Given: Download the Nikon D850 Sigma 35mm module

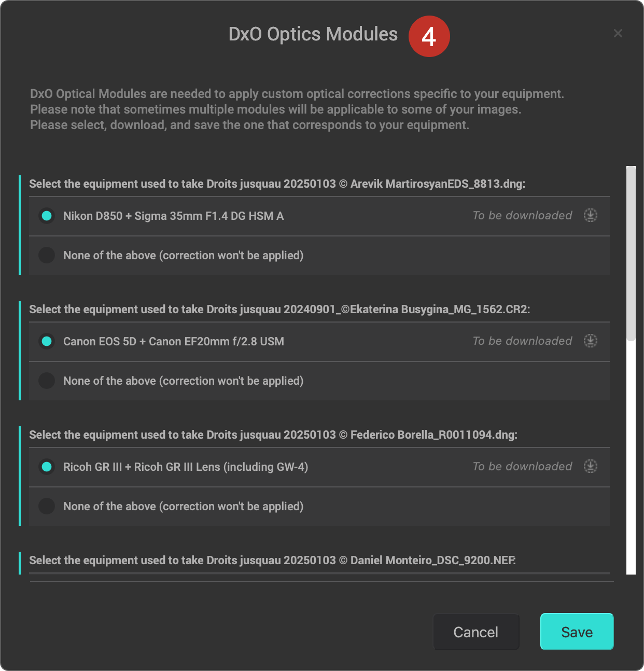Looking at the screenshot, I should pos(591,215).
